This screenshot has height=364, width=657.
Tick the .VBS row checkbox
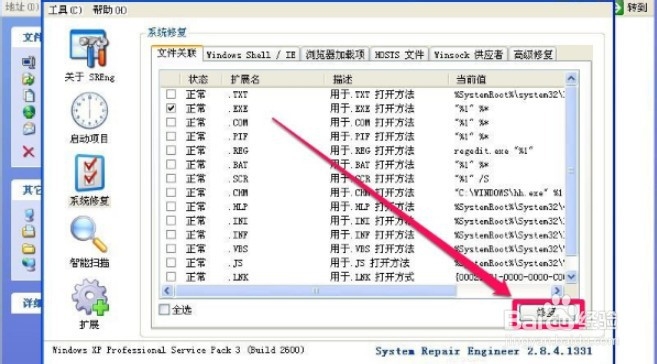(x=171, y=248)
